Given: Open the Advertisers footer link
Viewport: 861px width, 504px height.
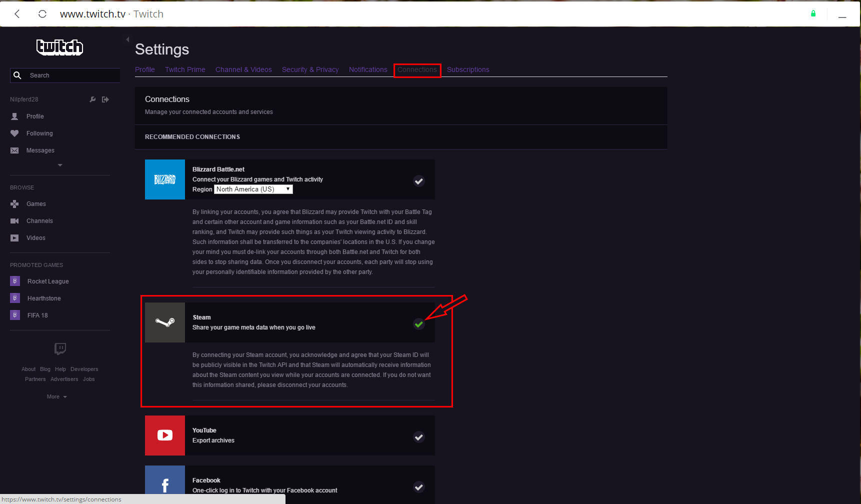Looking at the screenshot, I should click(64, 379).
